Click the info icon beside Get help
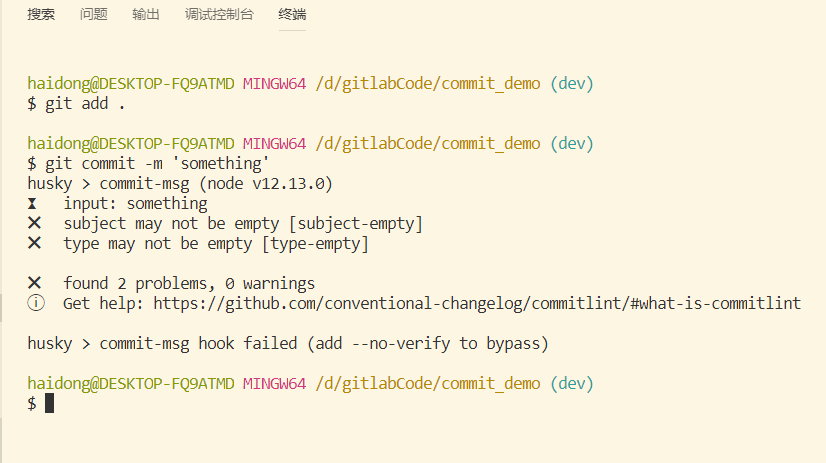The image size is (826, 463). point(35,303)
